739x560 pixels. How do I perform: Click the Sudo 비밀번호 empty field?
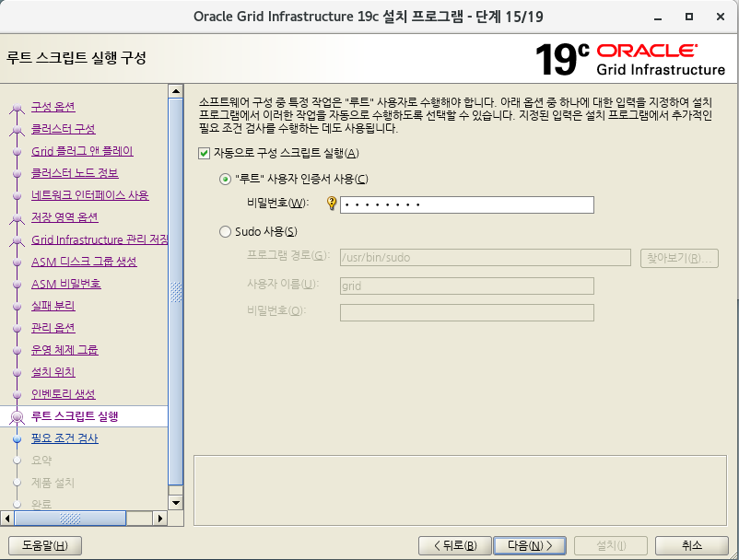(466, 313)
